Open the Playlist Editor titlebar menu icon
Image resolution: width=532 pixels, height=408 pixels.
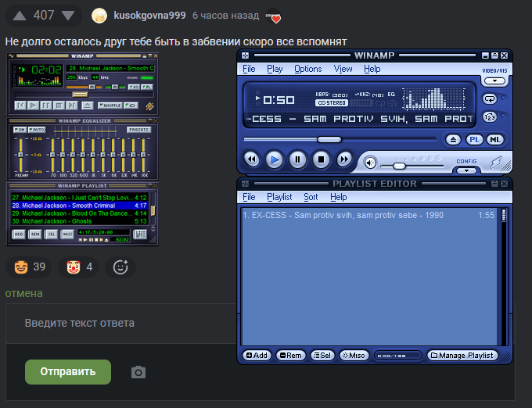pyautogui.click(x=246, y=184)
